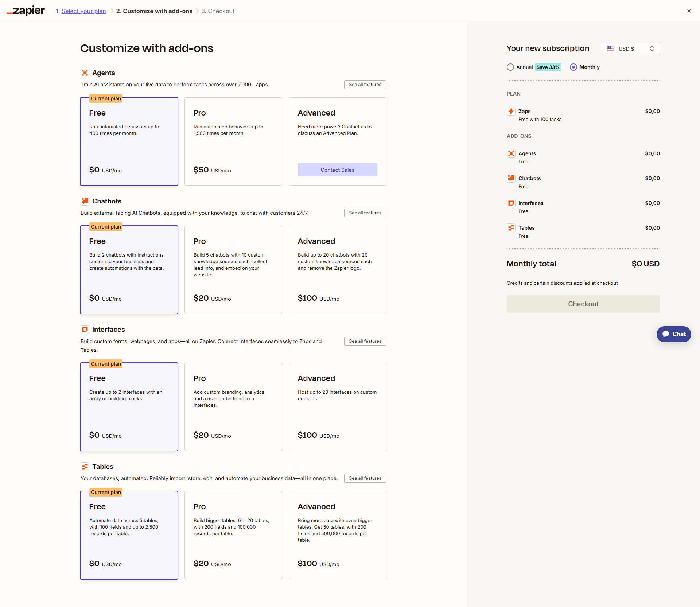The image size is (700, 607).
Task: See all features for Chatbots
Action: click(365, 213)
